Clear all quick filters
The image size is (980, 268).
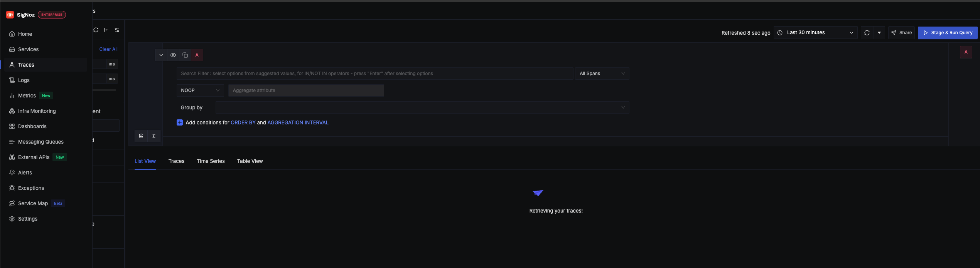(108, 49)
